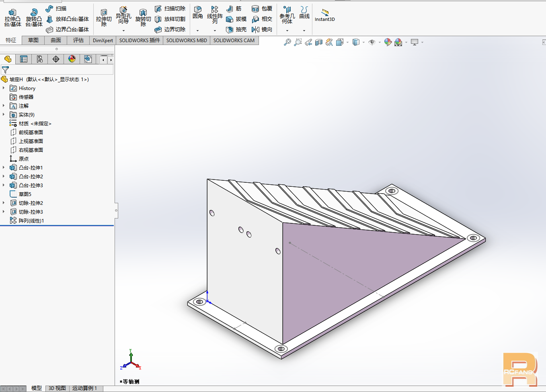Apply the 镜向 mirror tool
546x392 pixels.
(262, 29)
